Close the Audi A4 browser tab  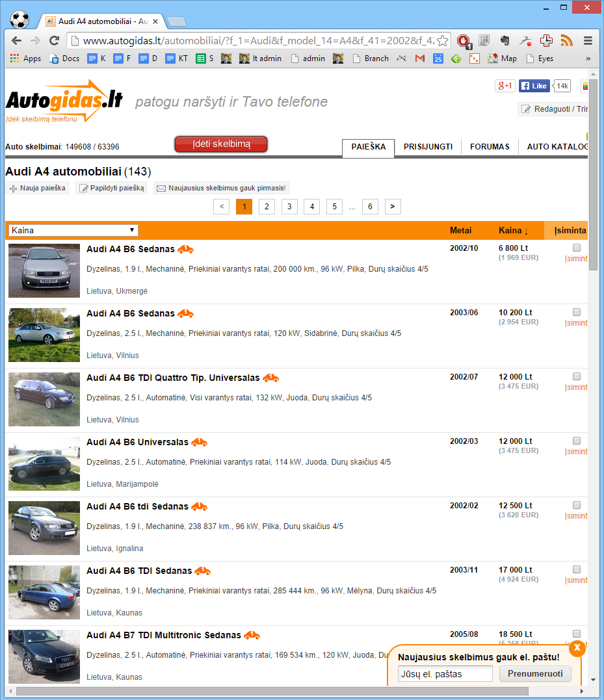155,21
